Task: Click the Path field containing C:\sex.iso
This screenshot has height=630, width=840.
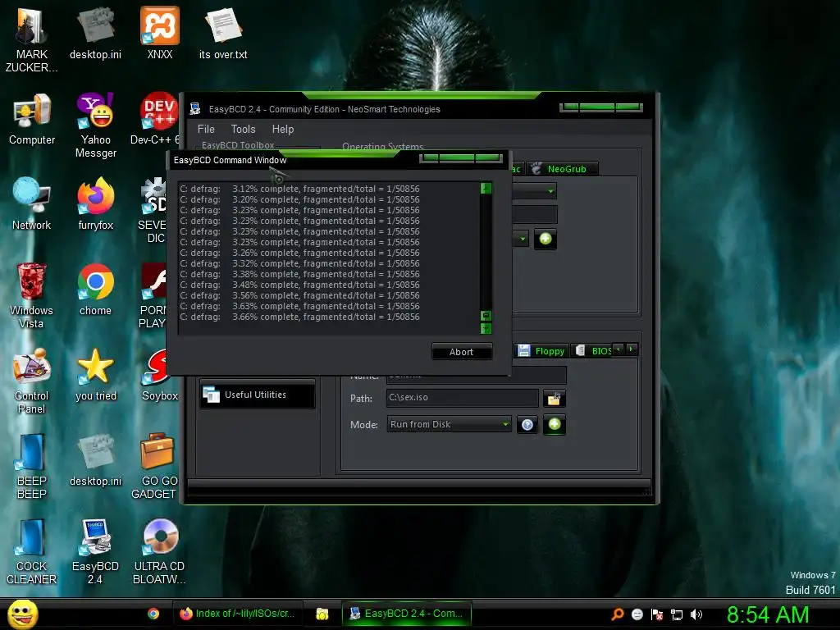Action: (x=463, y=398)
